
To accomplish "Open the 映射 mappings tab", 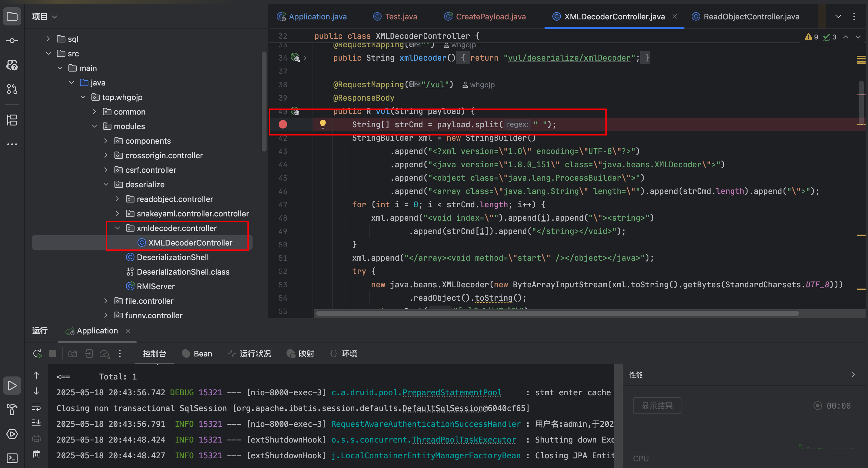I will (x=300, y=354).
